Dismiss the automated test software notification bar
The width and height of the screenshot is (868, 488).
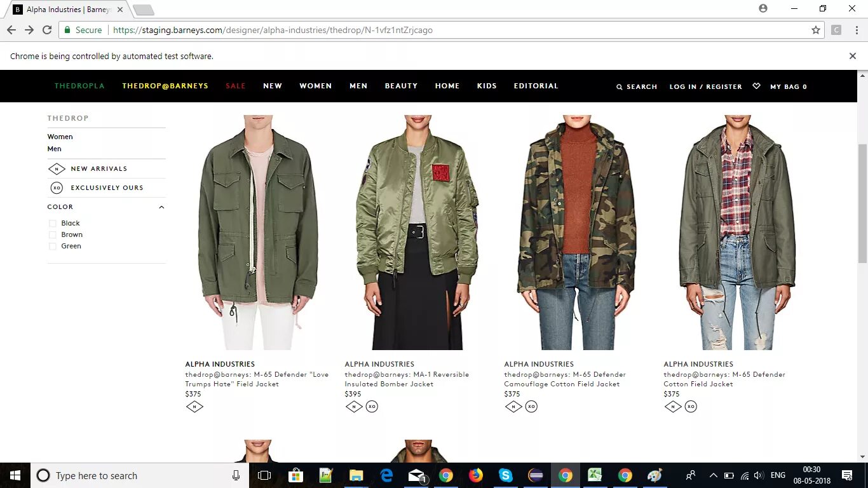853,56
